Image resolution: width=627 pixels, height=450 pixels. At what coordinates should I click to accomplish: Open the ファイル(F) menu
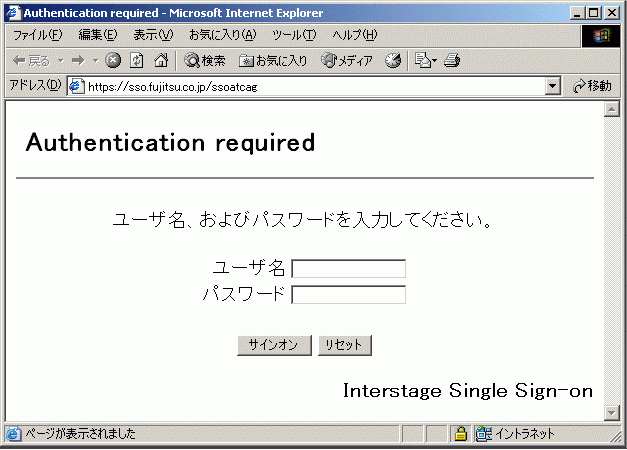click(38, 35)
